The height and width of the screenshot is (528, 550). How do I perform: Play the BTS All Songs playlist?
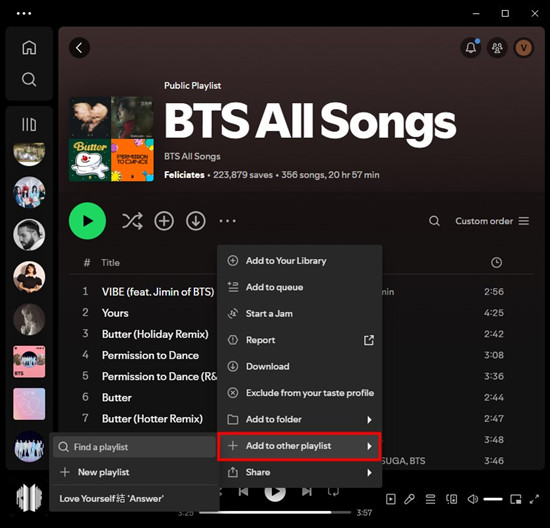pos(87,221)
